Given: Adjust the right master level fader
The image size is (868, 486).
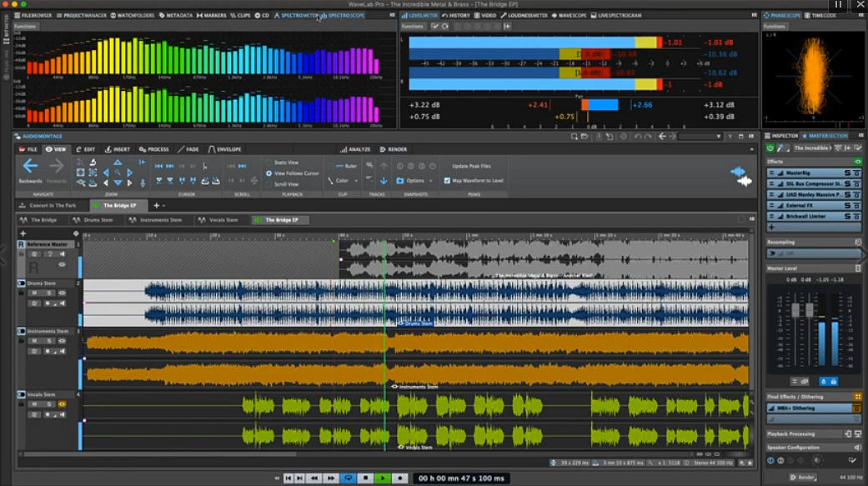Looking at the screenshot, I should click(x=809, y=311).
